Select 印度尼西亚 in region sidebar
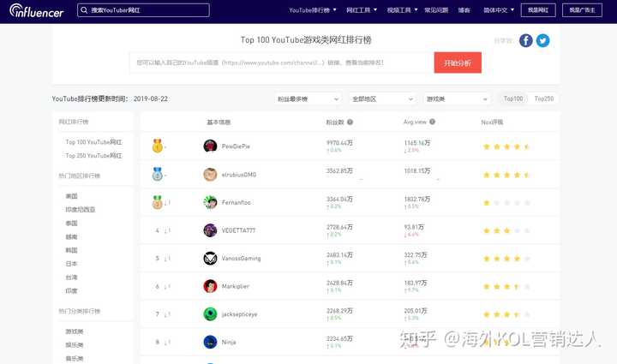 (x=81, y=210)
